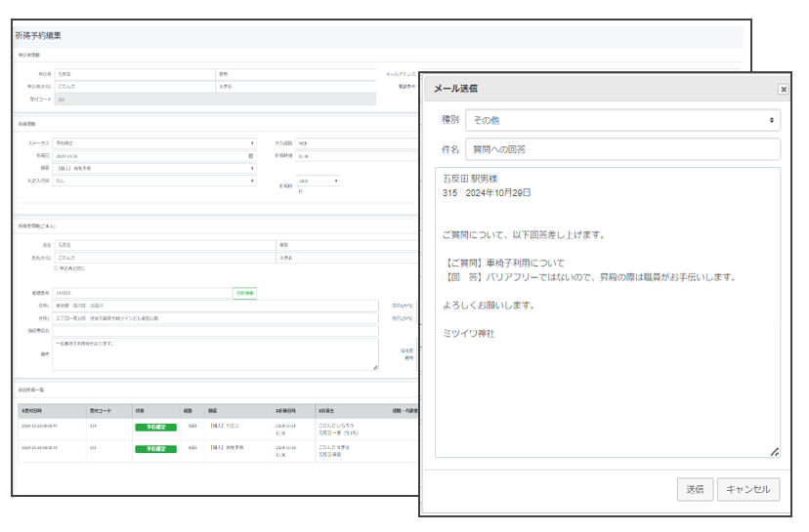The height and width of the screenshot is (532, 809).
Task: Click the 備考 notes text area
Action: (215, 354)
